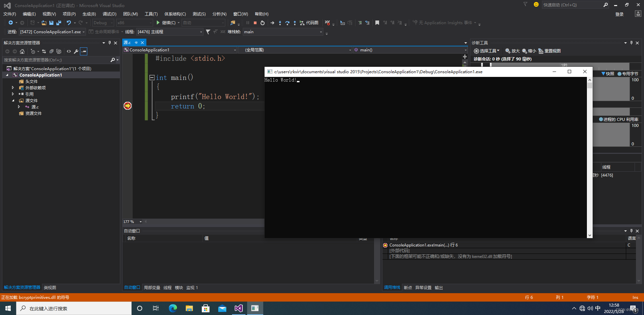Click the Visual Studio taskbar icon
This screenshot has height=315, width=644.
coord(239,308)
